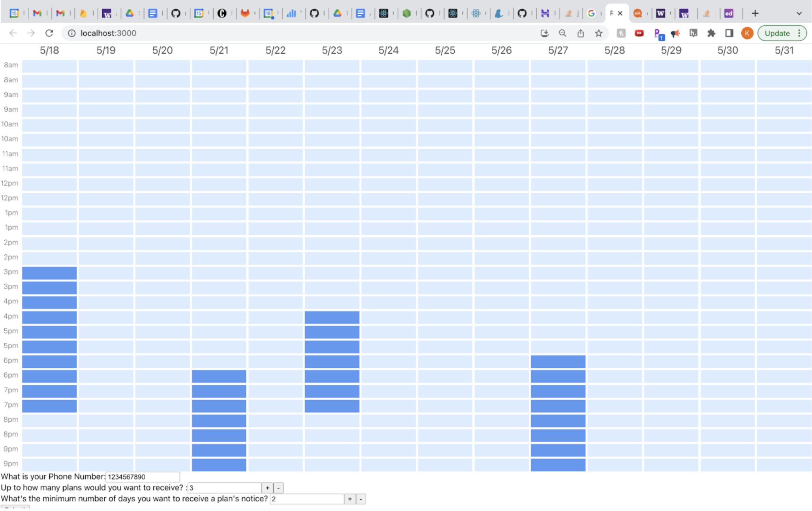Close the active localhost tab
This screenshot has width=812, height=511.
pyautogui.click(x=620, y=13)
